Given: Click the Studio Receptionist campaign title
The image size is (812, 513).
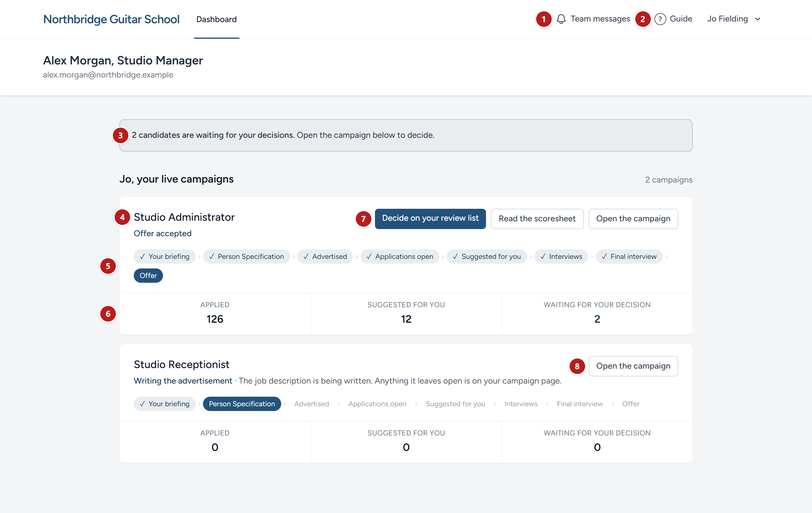Looking at the screenshot, I should pyautogui.click(x=182, y=365).
